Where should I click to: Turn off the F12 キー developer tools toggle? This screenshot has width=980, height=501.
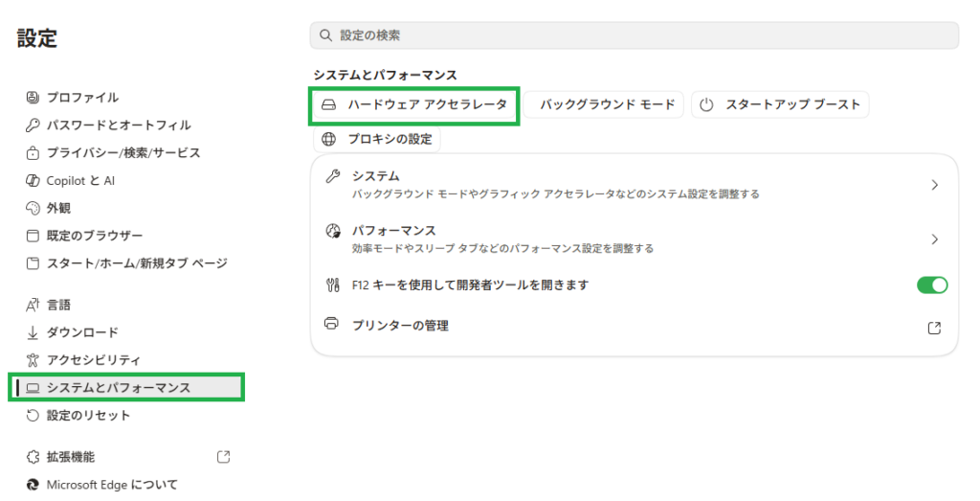click(x=932, y=285)
